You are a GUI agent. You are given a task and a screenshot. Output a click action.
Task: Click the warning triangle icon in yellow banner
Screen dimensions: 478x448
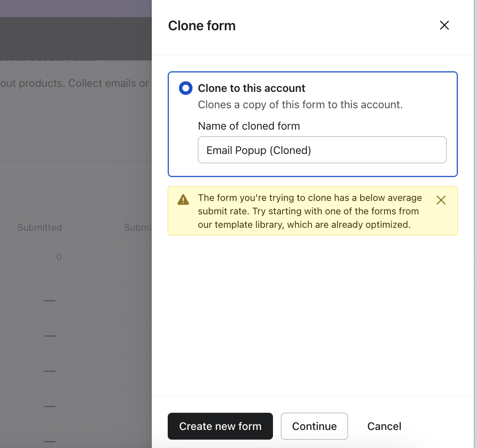point(183,200)
